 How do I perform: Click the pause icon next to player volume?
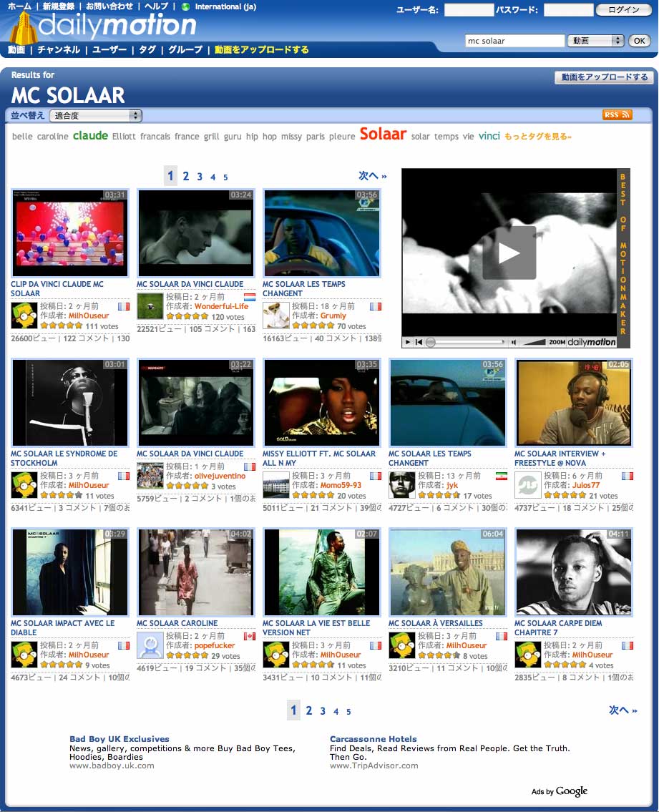(514, 342)
